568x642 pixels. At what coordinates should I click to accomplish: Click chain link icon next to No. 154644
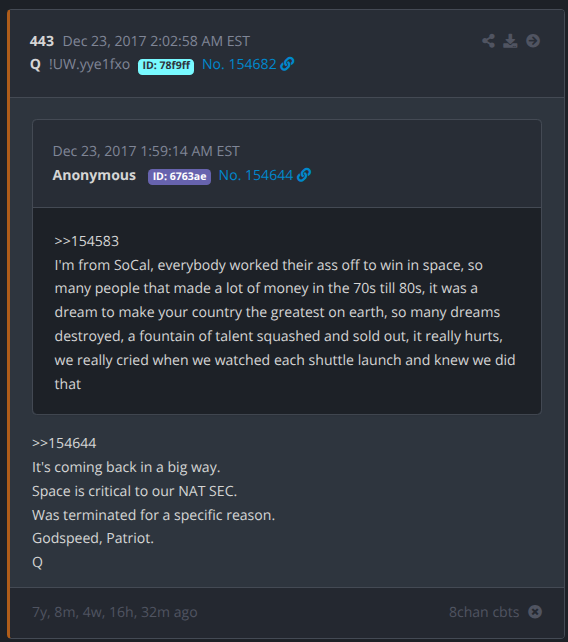tap(304, 175)
